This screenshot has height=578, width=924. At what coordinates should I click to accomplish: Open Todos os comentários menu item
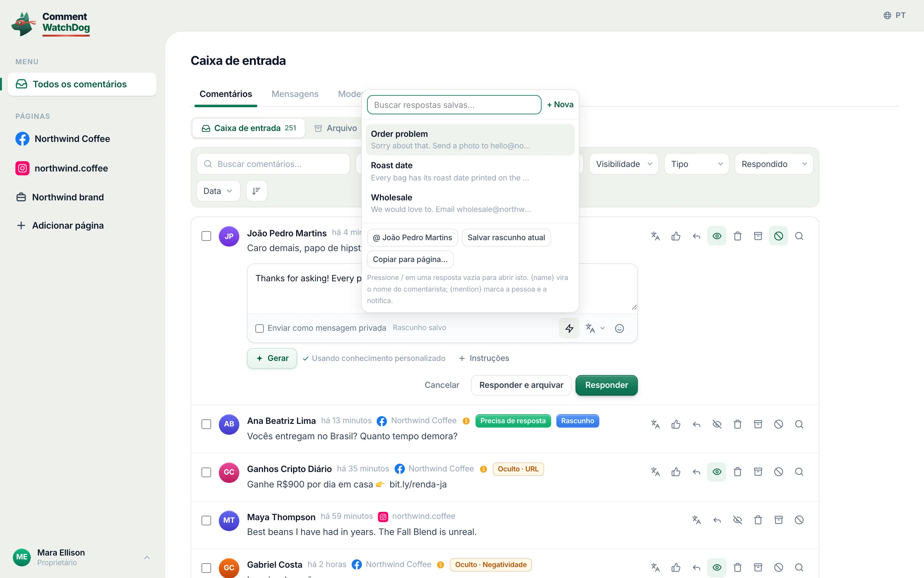82,84
